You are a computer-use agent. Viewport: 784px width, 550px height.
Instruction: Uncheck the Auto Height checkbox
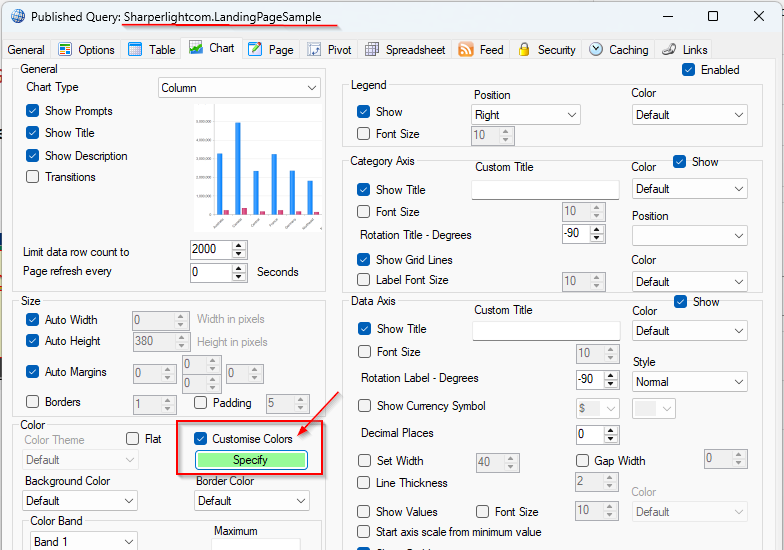pyautogui.click(x=32, y=340)
